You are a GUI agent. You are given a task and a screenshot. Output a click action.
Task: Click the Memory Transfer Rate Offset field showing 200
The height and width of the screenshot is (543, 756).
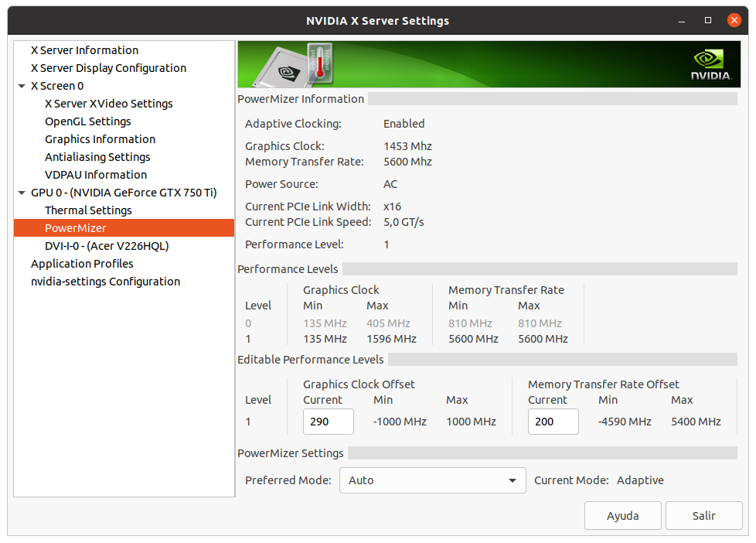(553, 422)
